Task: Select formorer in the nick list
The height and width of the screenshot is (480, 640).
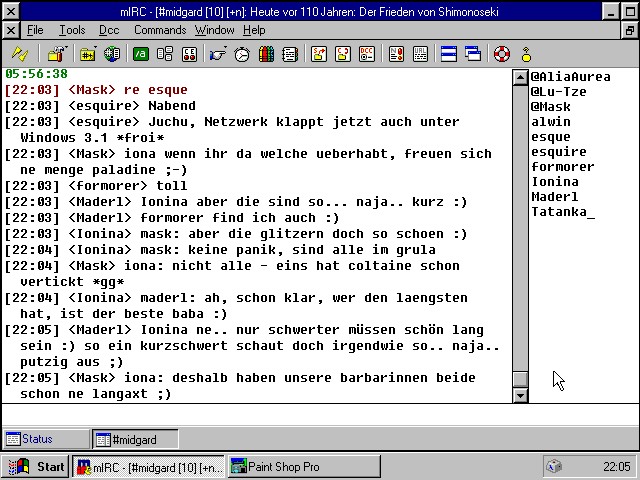Action: (562, 167)
